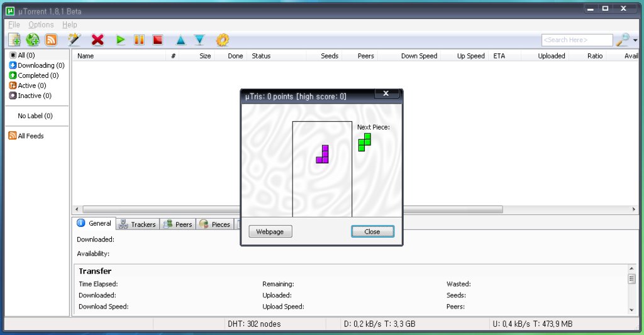
Task: Sort by Done column header
Action: coord(231,56)
